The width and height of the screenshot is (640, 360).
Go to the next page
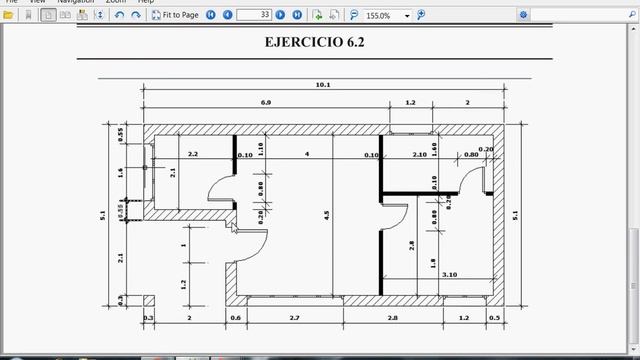[x=280, y=15]
